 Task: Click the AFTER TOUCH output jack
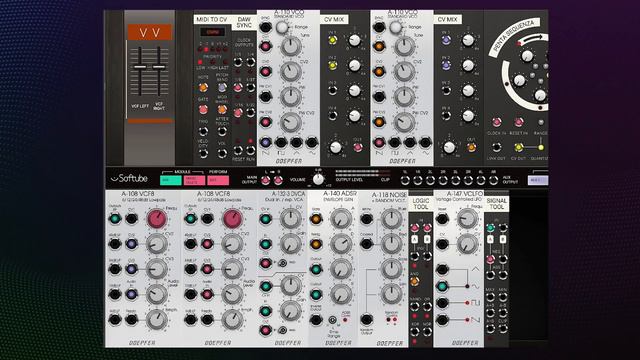(x=222, y=131)
